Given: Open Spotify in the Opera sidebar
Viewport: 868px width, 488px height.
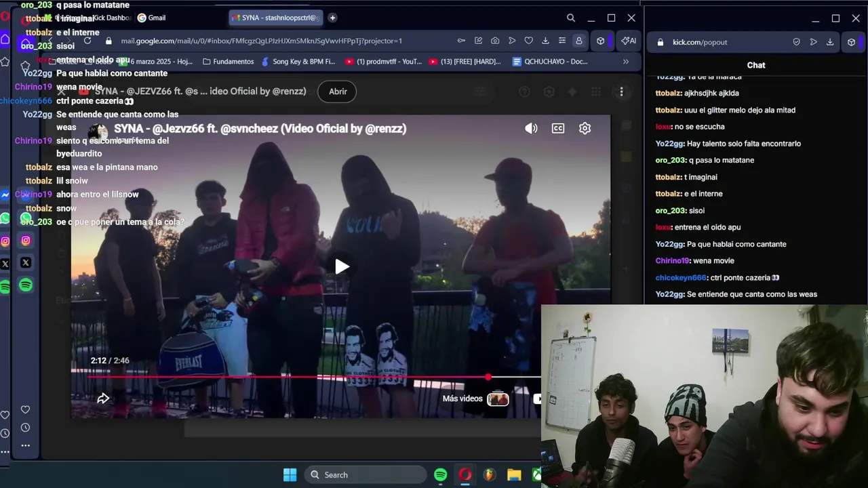Looking at the screenshot, I should [26, 285].
